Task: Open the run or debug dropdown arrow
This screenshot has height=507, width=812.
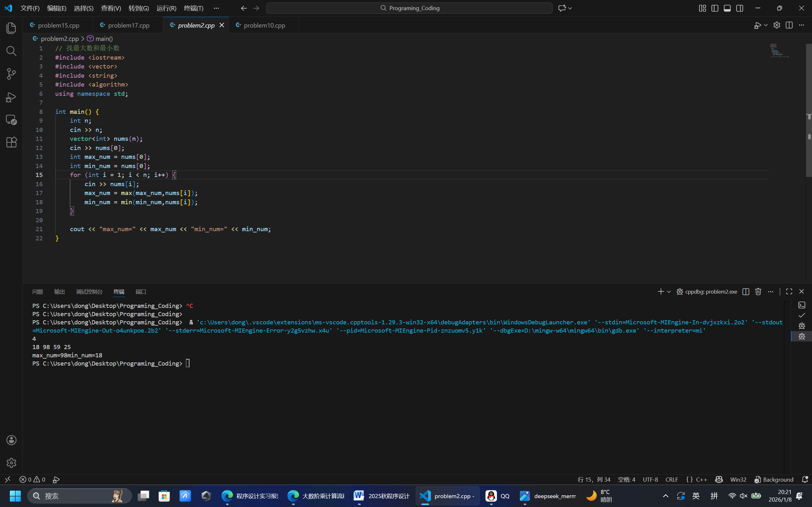Action: tap(766, 25)
